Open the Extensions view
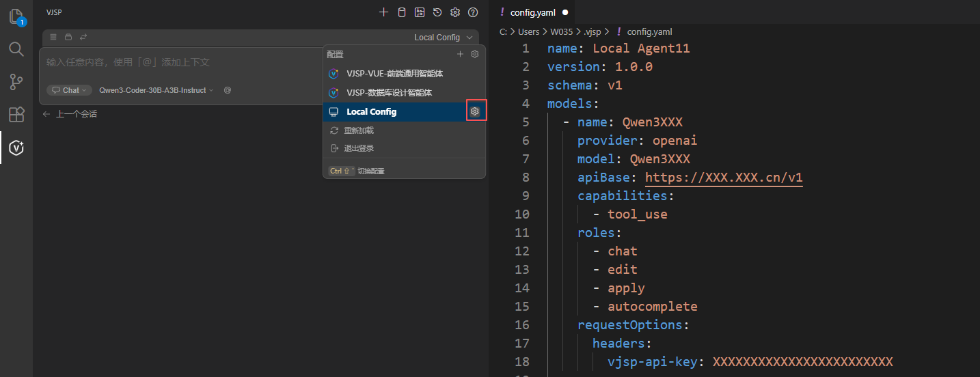 16,115
